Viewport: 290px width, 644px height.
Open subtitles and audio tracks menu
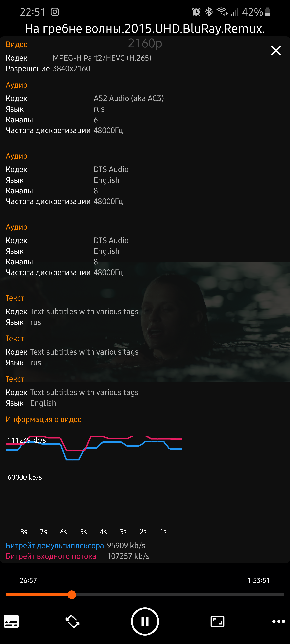pyautogui.click(x=11, y=621)
